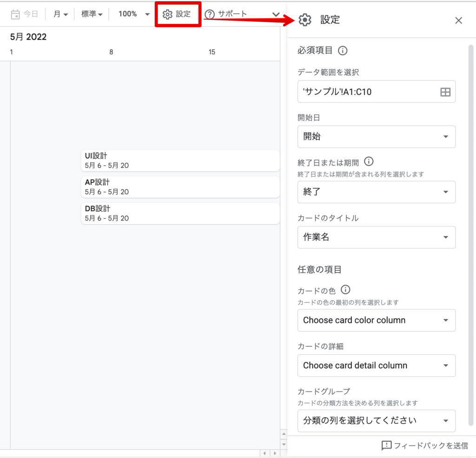Open the Choose card detail column dropdown
This screenshot has width=476, height=458.
pyautogui.click(x=377, y=365)
